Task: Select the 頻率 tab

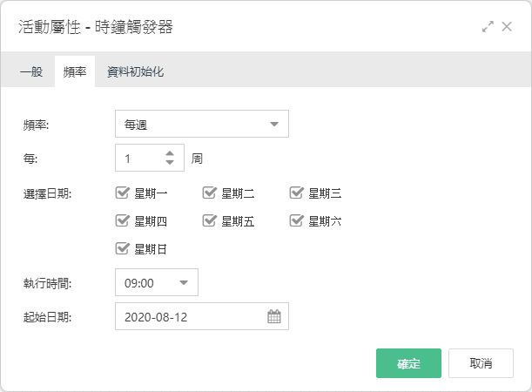Action: click(75, 71)
